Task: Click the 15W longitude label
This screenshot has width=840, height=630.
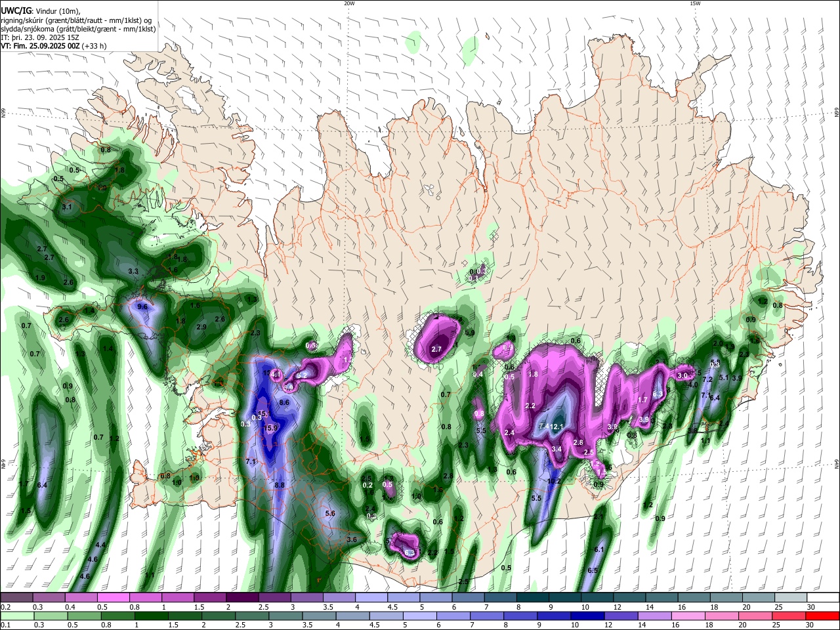Action: [x=694, y=3]
